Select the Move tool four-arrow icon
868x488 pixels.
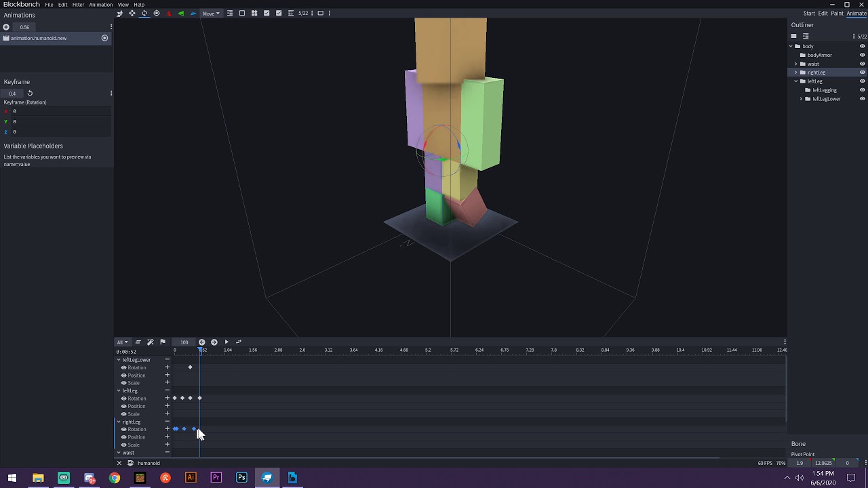pos(132,13)
